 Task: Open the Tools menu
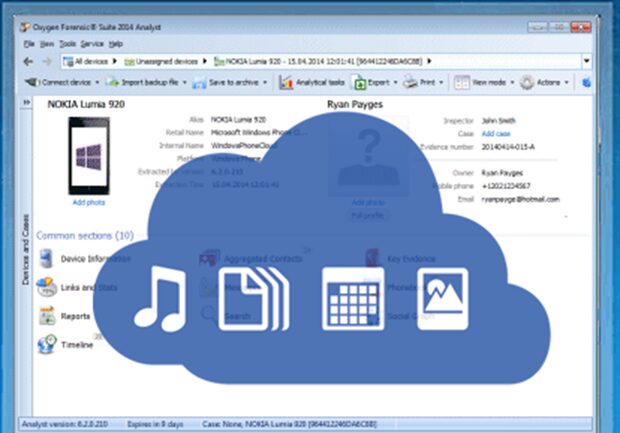click(68, 44)
